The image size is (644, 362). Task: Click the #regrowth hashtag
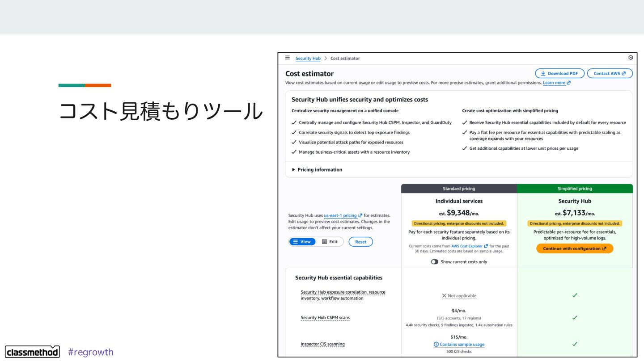pos(91,352)
